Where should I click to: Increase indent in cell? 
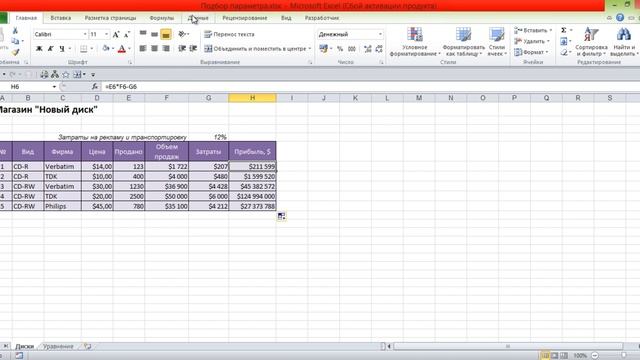pos(193,49)
